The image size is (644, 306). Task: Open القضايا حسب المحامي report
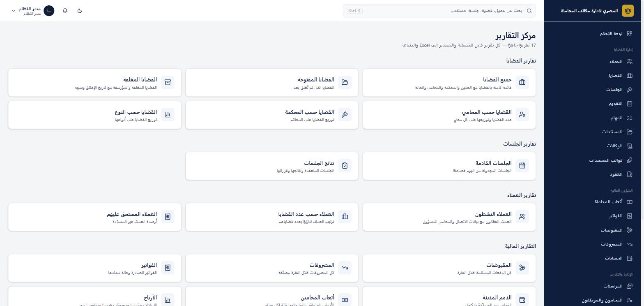pyautogui.click(x=449, y=115)
